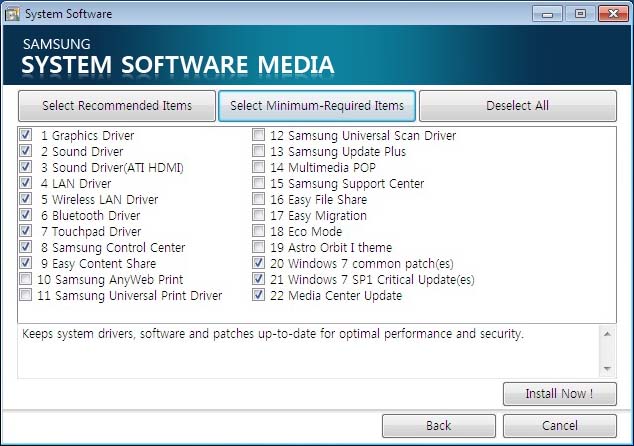Toggle 9 Easy Content Share checkbox
Image resolution: width=634 pixels, height=446 pixels.
pyautogui.click(x=25, y=263)
